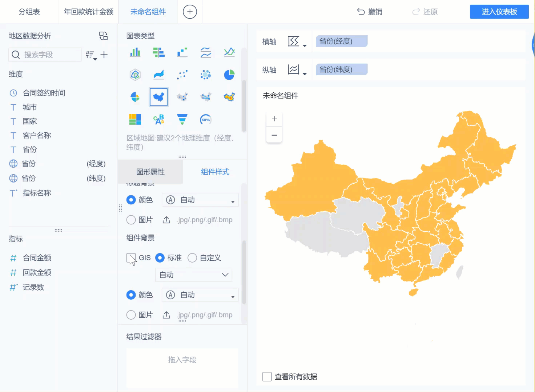Click the 省份(经度) pill on 横轴
The height and width of the screenshot is (392, 535).
pos(342,41)
